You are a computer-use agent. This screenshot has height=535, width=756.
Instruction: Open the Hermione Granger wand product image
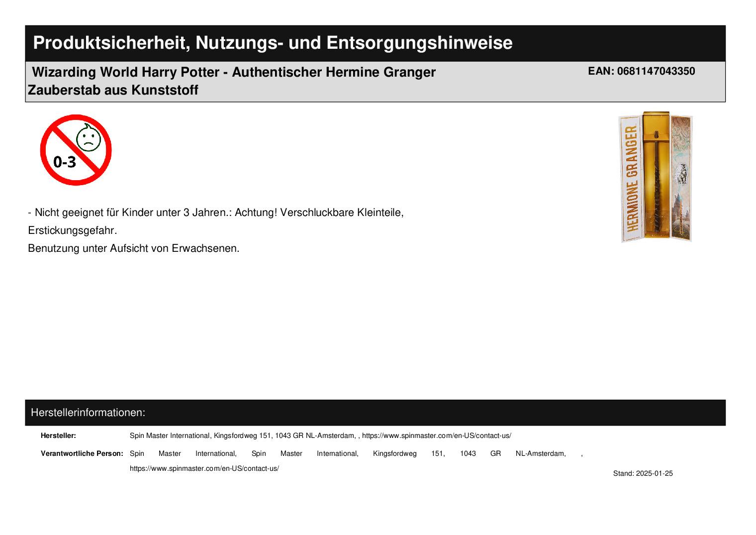(656, 177)
